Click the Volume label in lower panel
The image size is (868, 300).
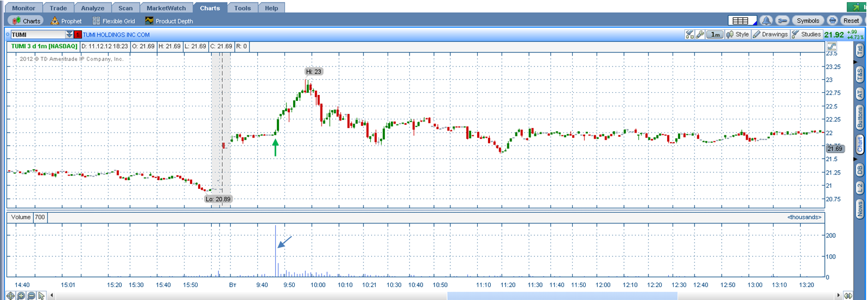[21, 217]
